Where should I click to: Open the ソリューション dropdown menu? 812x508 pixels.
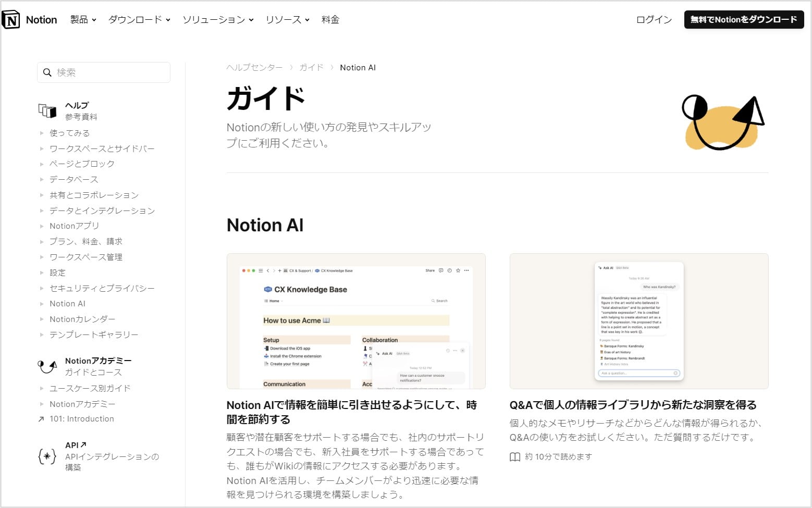(x=218, y=20)
